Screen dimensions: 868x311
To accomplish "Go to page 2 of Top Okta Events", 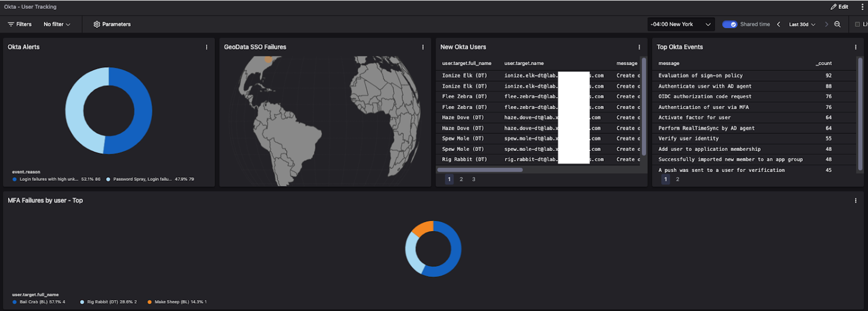I will 678,179.
